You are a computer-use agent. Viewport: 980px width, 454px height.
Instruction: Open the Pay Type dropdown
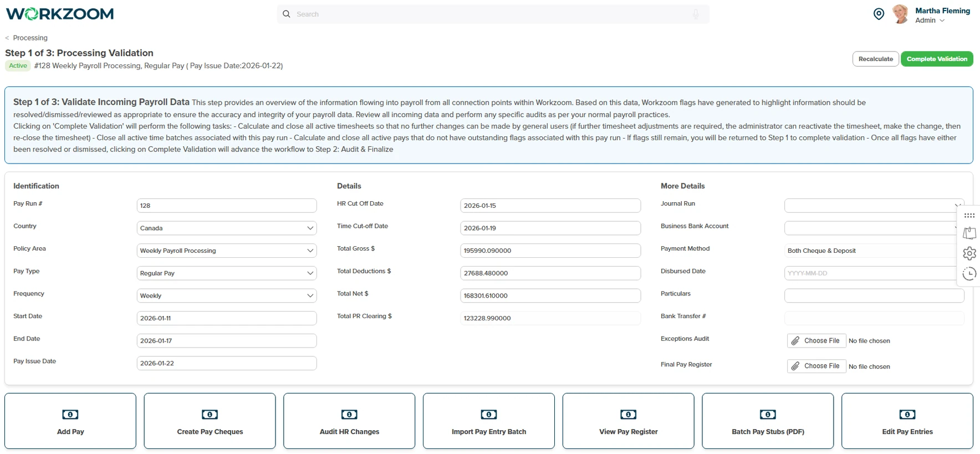coord(227,273)
